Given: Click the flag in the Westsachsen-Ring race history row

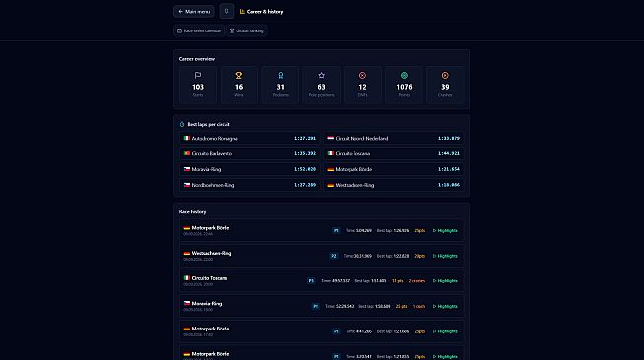Looking at the screenshot, I should point(187,254).
